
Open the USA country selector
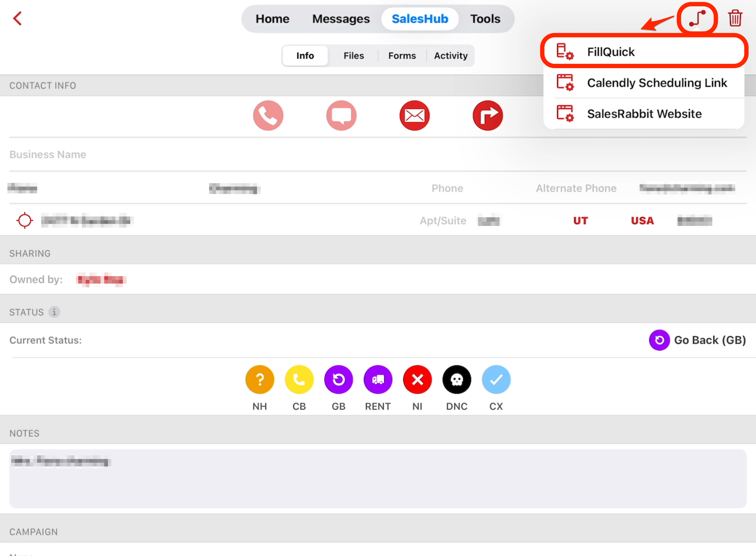pos(642,221)
